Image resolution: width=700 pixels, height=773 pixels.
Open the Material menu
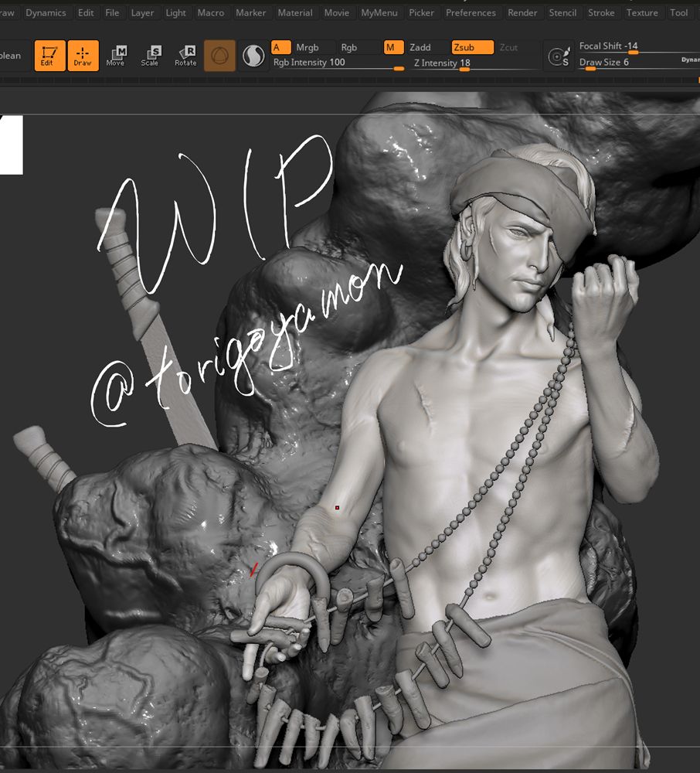point(295,12)
